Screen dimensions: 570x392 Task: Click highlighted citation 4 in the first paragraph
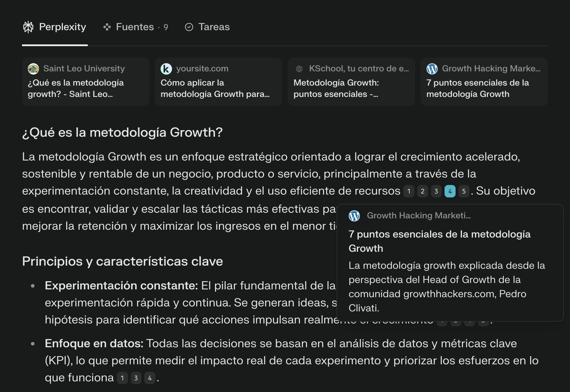[450, 191]
